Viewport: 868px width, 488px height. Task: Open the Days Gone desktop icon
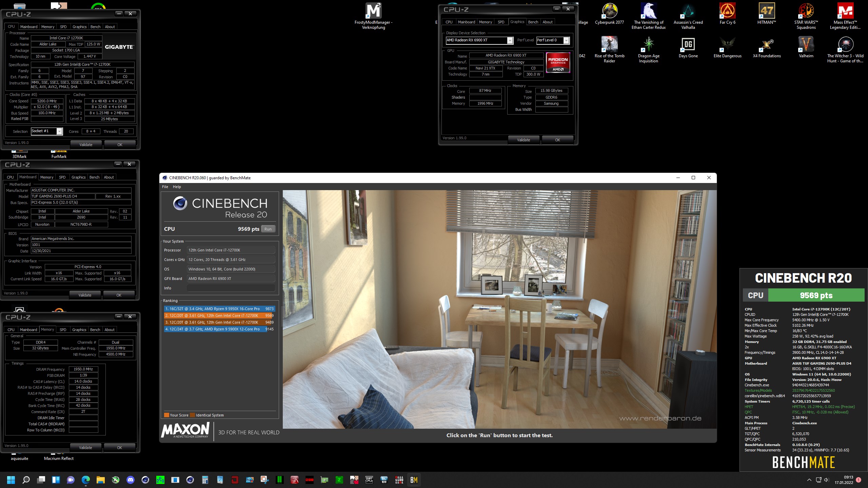pyautogui.click(x=688, y=47)
